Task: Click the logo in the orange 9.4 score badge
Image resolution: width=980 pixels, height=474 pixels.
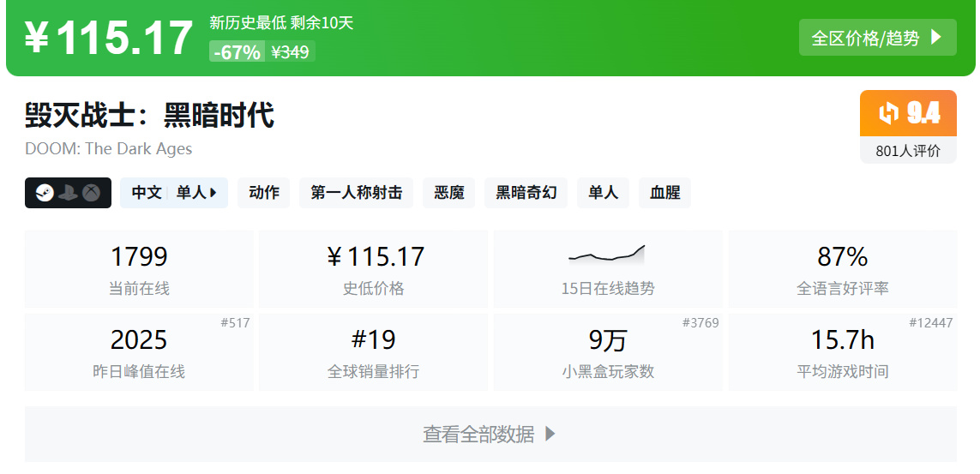Action: pos(888,113)
